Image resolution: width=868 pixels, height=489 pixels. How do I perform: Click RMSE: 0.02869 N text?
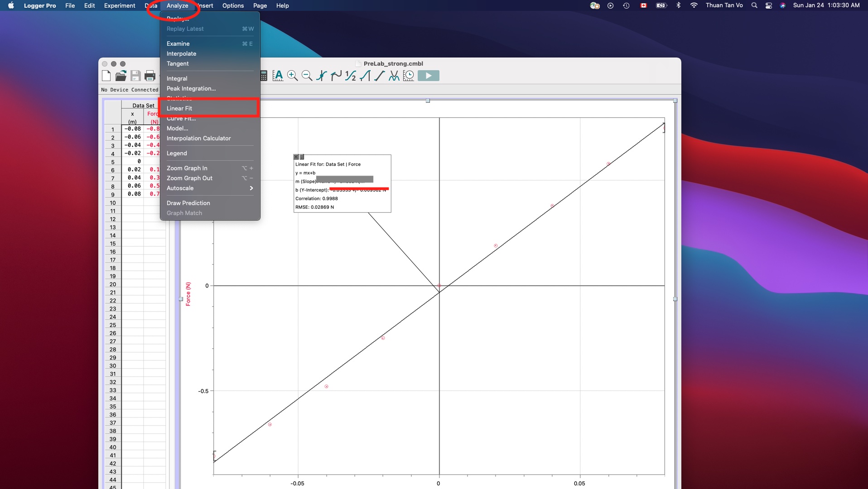[315, 207]
